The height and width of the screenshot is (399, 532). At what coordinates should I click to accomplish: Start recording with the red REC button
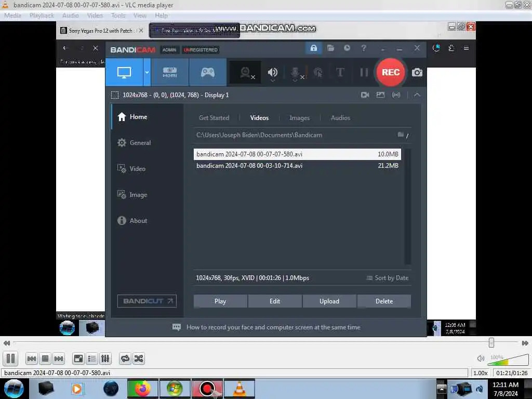[391, 72]
